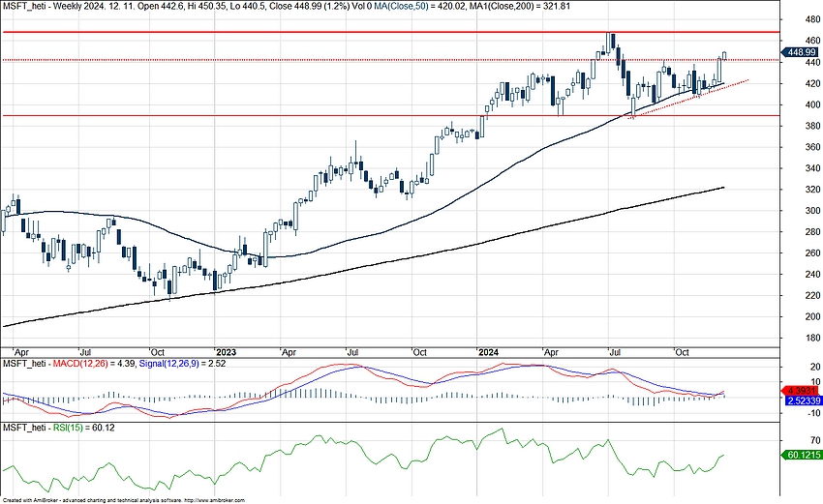Select the red support line near 390
Viewport: 823px width, 504px height.
[290, 116]
